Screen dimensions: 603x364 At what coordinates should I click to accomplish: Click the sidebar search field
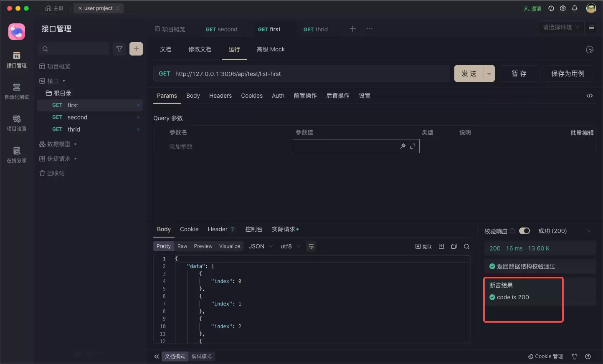tap(73, 49)
